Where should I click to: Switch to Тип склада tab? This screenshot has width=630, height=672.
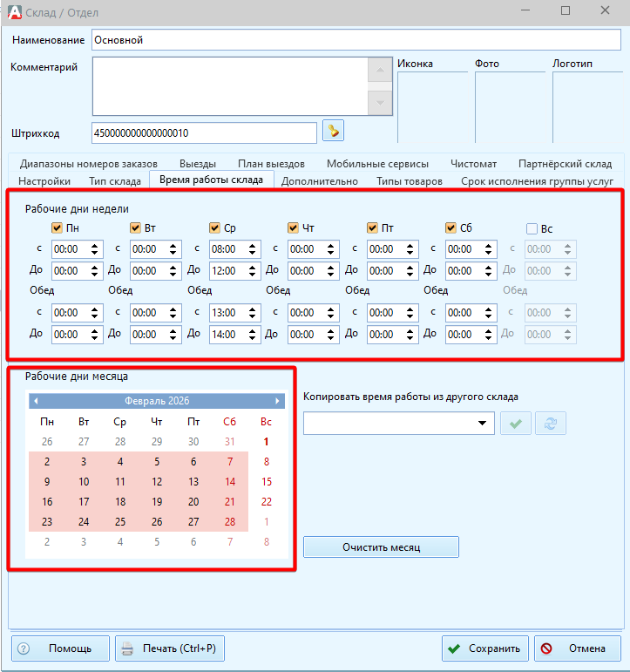pyautogui.click(x=115, y=181)
